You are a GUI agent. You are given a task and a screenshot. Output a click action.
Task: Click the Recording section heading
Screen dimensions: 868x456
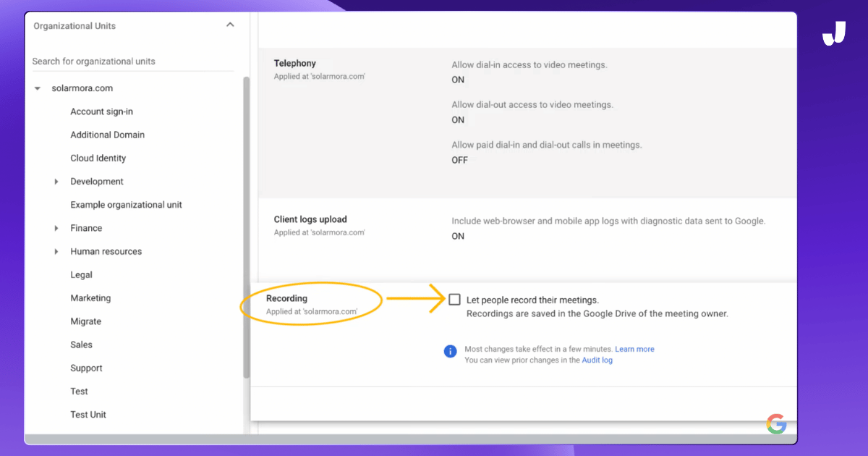click(x=286, y=298)
